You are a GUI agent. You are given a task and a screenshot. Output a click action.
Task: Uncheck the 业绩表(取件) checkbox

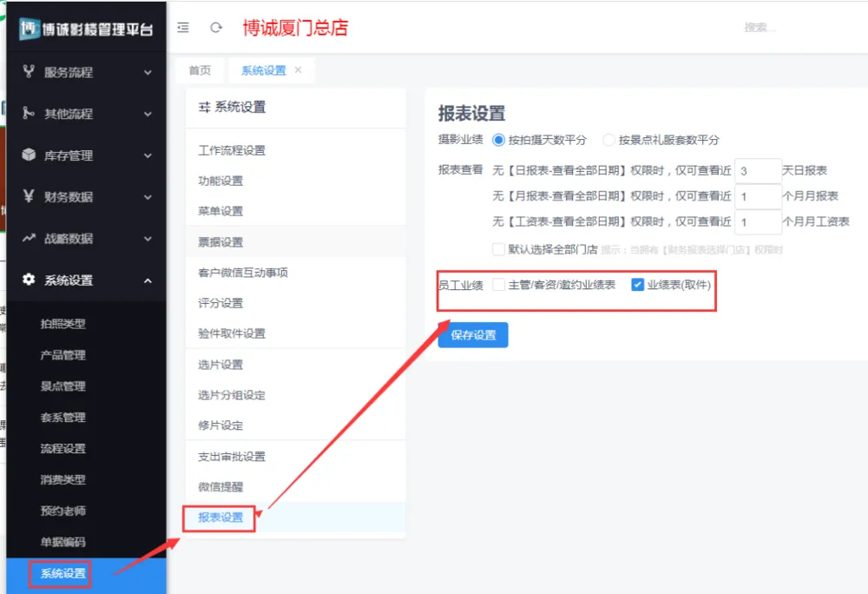[x=638, y=285]
